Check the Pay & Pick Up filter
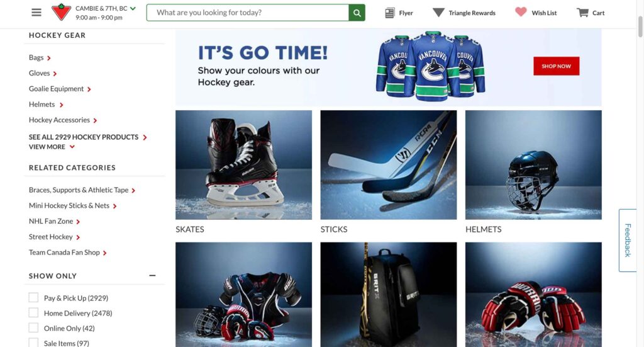Image resolution: width=644 pixels, height=347 pixels. point(33,297)
